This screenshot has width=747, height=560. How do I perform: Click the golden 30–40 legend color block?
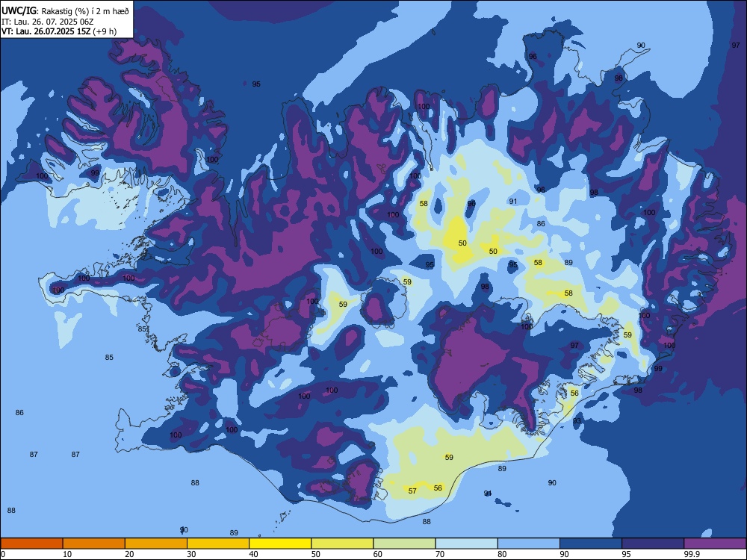(218, 544)
